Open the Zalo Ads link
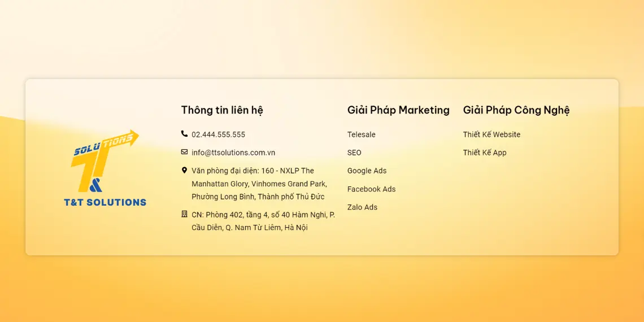The width and height of the screenshot is (644, 322). (362, 207)
